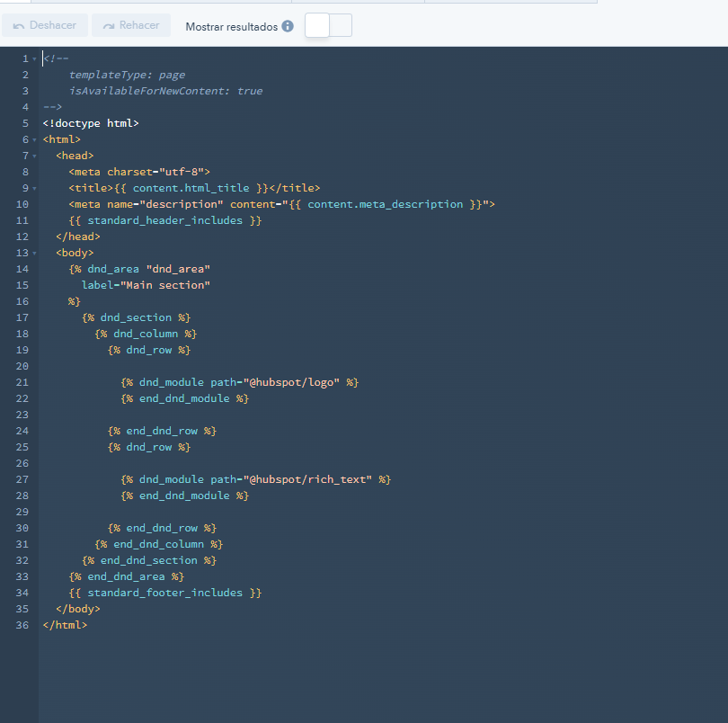Image resolution: width=728 pixels, height=723 pixels.
Task: Click the Rehacer redo button
Action: point(131,25)
